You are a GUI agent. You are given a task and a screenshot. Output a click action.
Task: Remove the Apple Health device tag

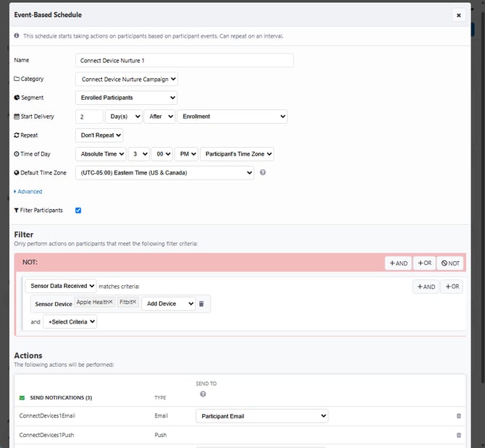111,301
